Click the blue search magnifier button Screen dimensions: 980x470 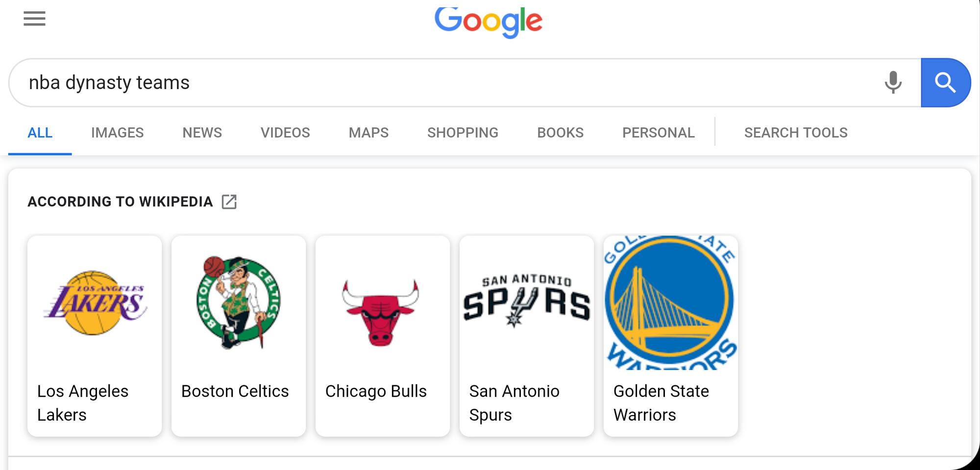(x=945, y=82)
